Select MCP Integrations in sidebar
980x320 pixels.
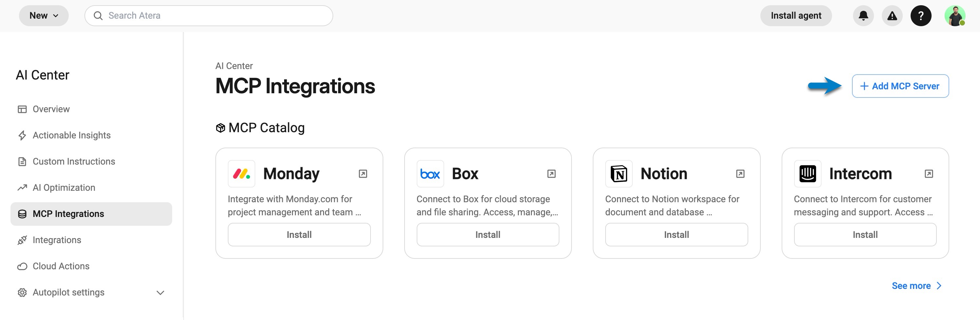[91, 214]
